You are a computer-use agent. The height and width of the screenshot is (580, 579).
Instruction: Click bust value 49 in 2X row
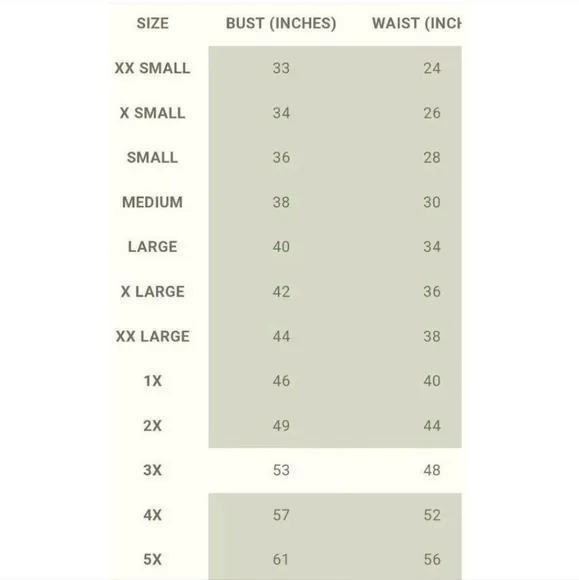[x=281, y=426]
